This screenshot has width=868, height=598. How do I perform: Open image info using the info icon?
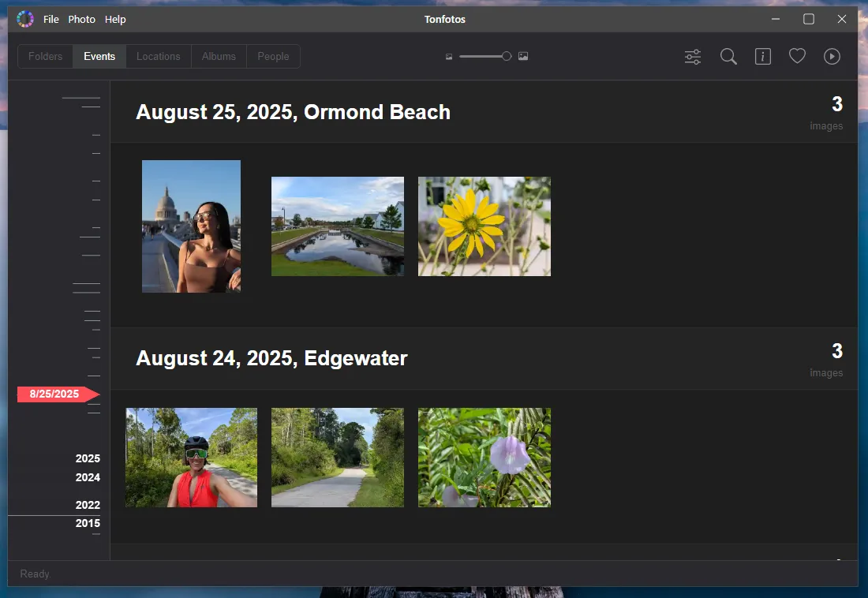[x=762, y=56]
